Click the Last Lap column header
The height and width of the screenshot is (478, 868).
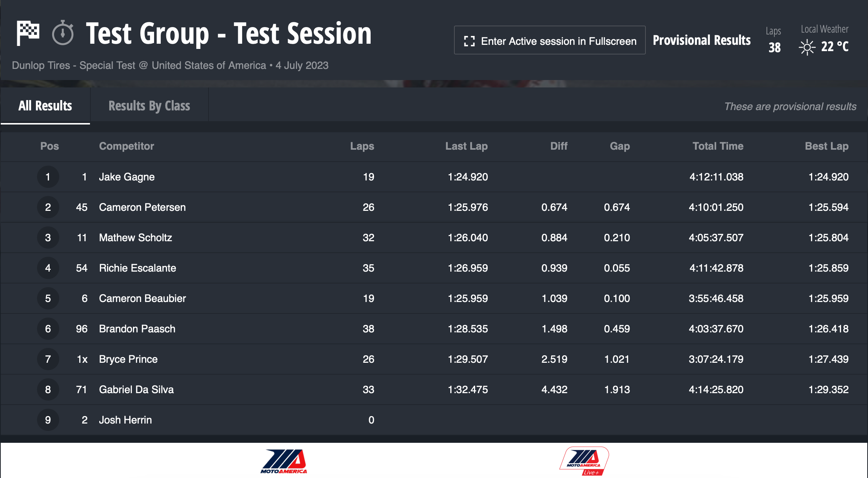pos(466,146)
